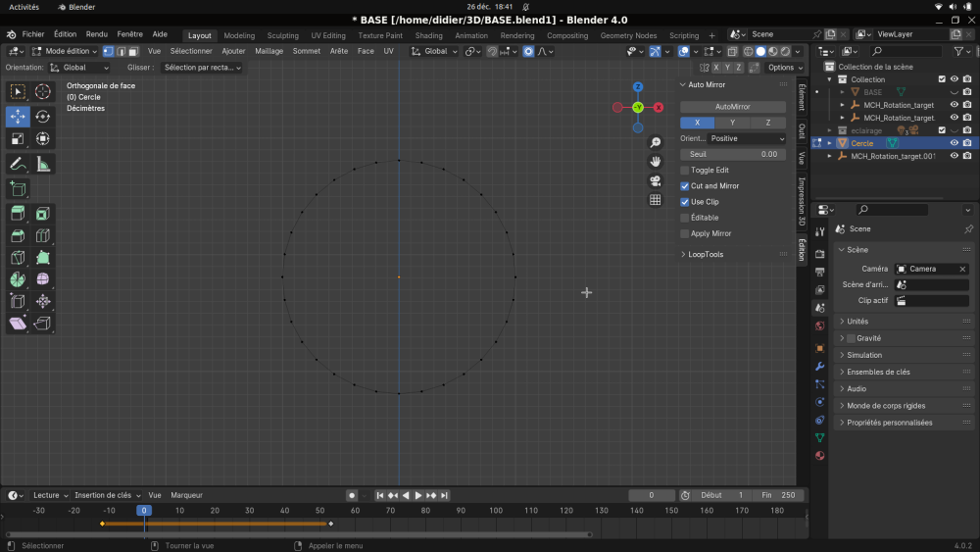
Task: Select the Rotate tool in toolbar
Action: (x=42, y=117)
